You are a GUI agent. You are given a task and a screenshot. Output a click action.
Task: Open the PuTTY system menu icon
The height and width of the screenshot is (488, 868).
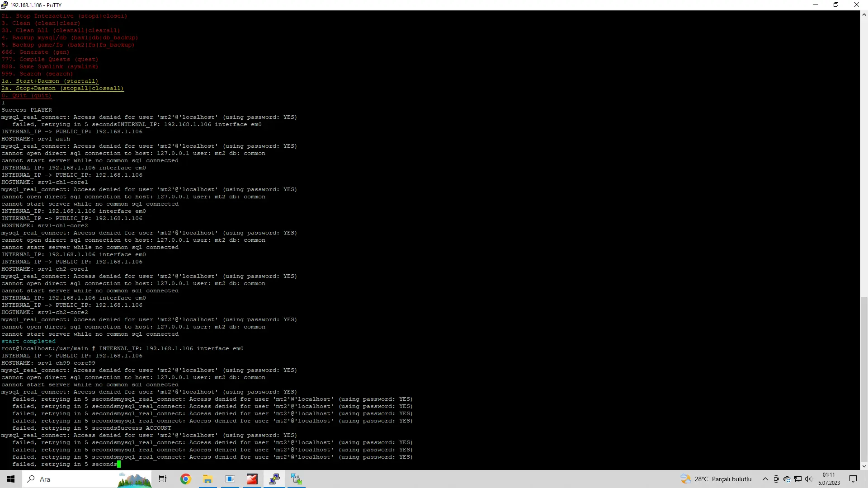(5, 5)
